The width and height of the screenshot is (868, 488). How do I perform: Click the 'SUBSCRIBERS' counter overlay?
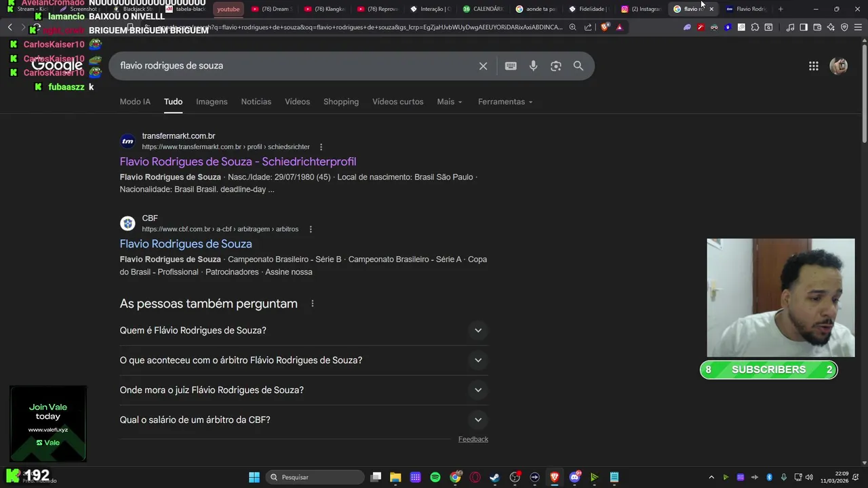768,369
